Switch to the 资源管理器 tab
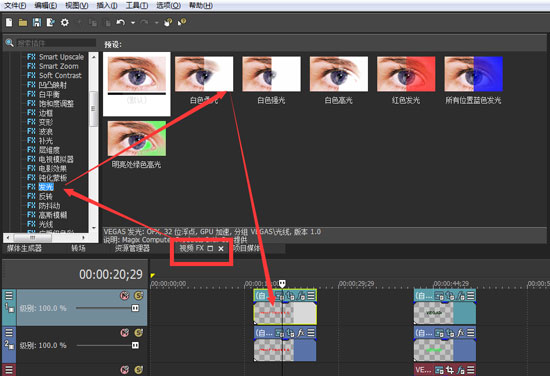550x376 pixels. [132, 248]
